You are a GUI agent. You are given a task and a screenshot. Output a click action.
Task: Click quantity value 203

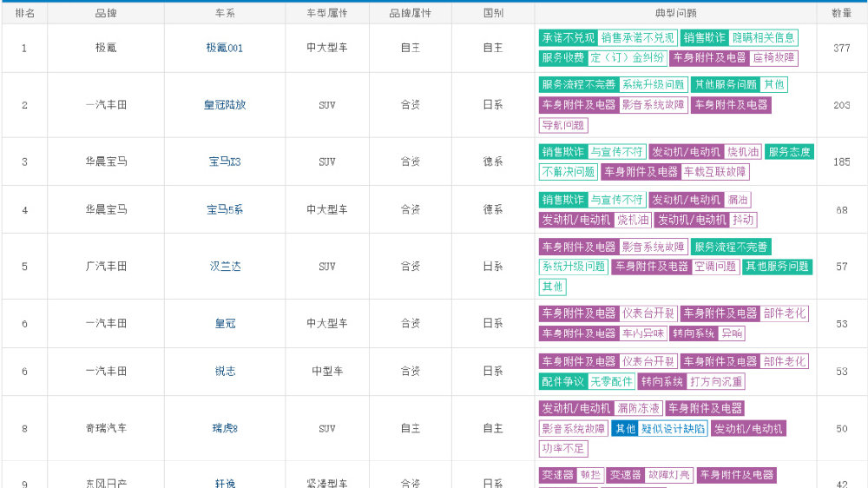pos(841,105)
